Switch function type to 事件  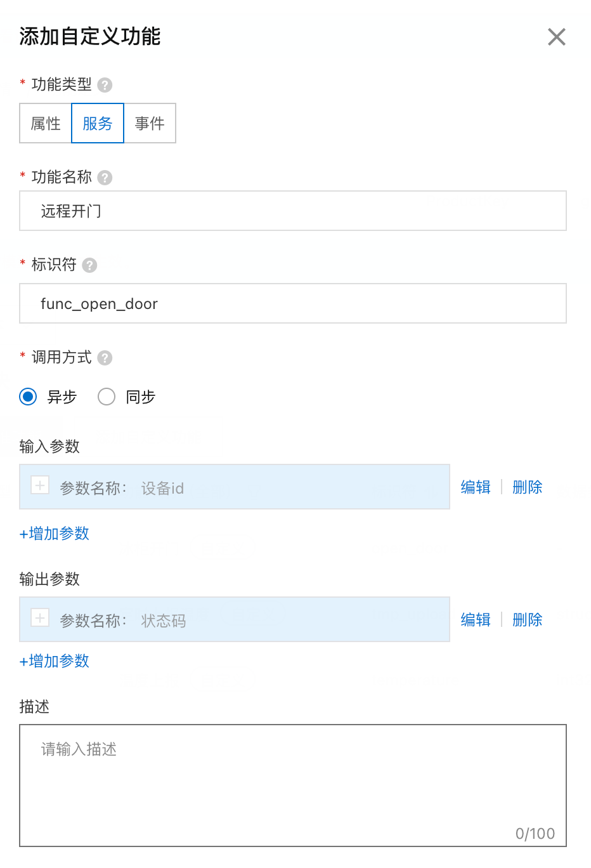pyautogui.click(x=150, y=123)
